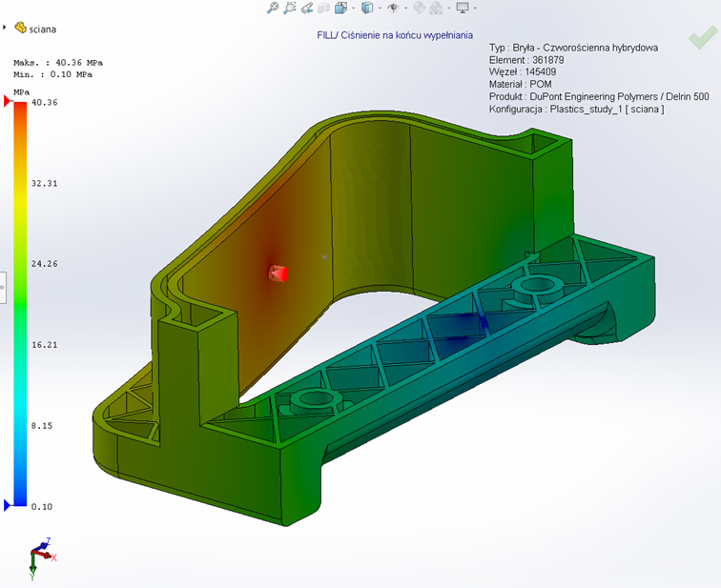Open the dropdown arrow beside Display Style
The height and width of the screenshot is (588, 721).
pos(379,8)
